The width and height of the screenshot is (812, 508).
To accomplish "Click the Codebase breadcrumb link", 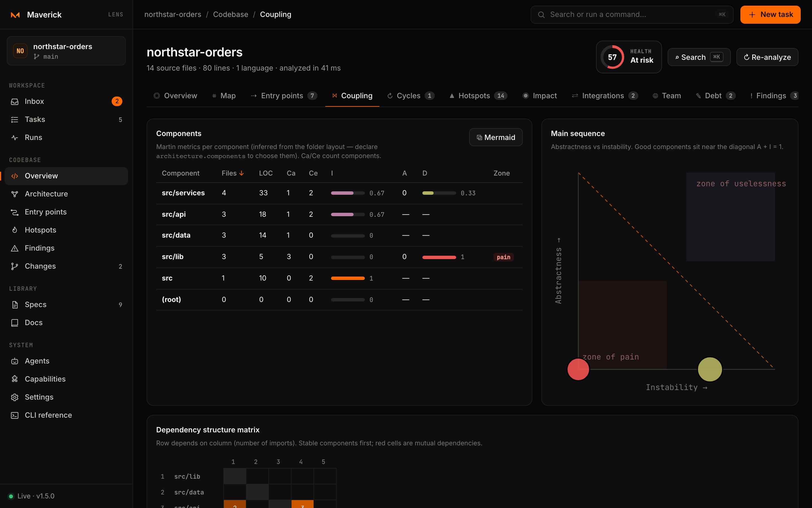I will click(231, 14).
